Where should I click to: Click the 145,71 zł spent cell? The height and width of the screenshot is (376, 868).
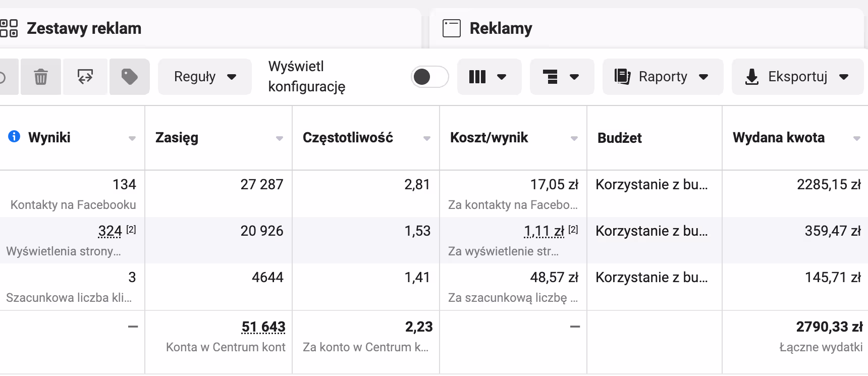tap(833, 278)
